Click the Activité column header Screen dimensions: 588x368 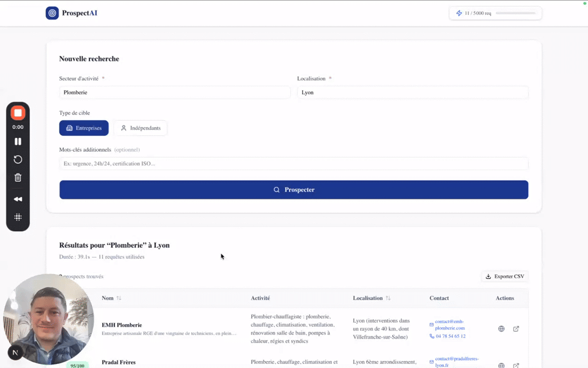(260, 298)
